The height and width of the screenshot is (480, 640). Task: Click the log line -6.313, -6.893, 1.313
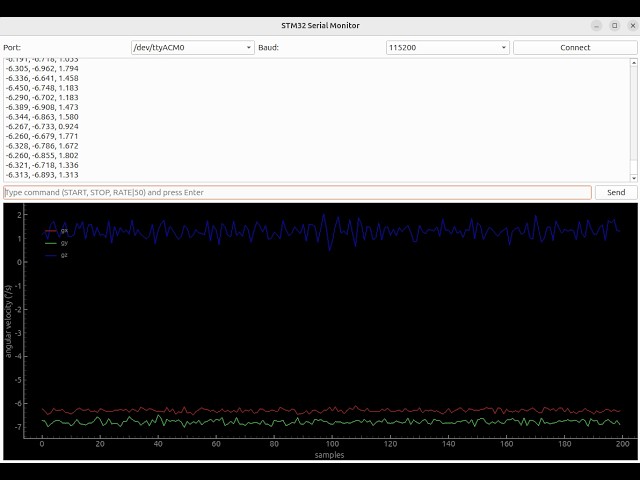tap(42, 175)
